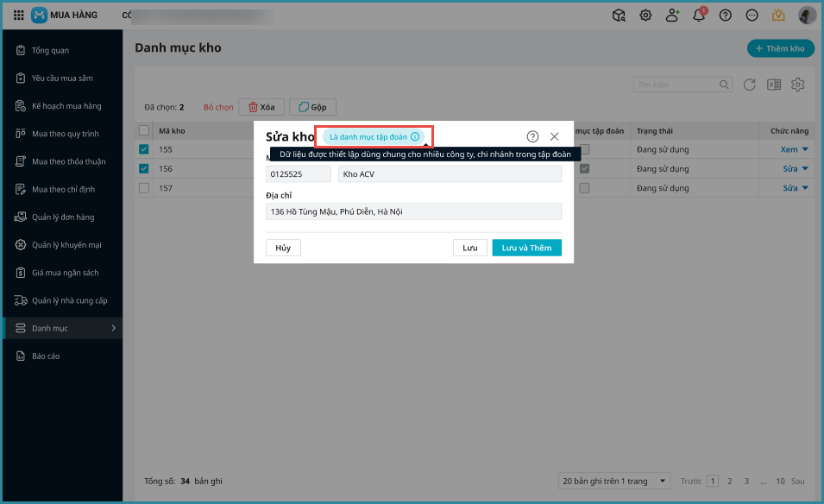Screen dimensions: 824x504
Task: Open Mua theo chỉ định menu
Action: 62,190
